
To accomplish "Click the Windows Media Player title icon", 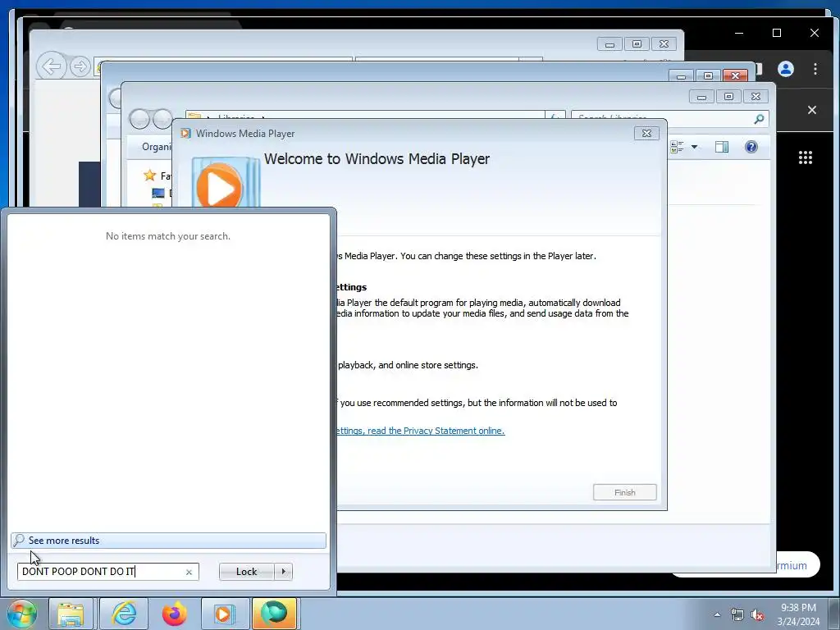I will [186, 134].
